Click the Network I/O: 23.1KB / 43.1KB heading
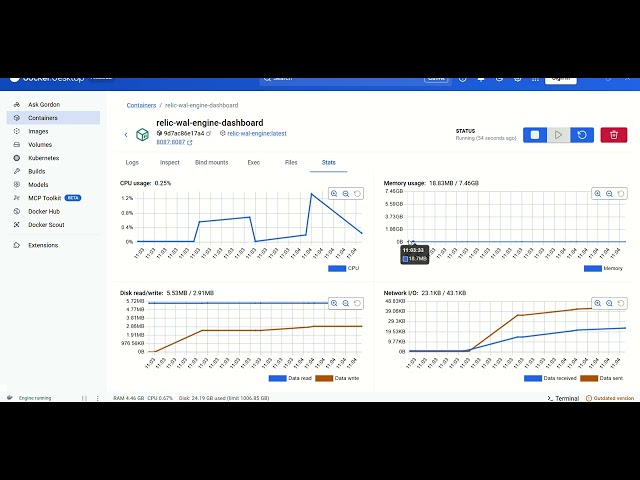Viewport: 640px width, 480px height. coord(425,293)
